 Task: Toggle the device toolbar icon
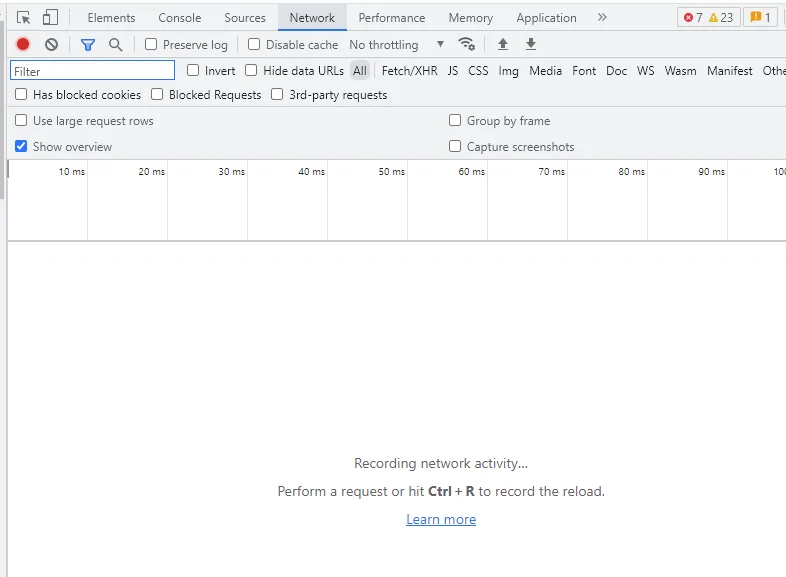click(x=50, y=18)
